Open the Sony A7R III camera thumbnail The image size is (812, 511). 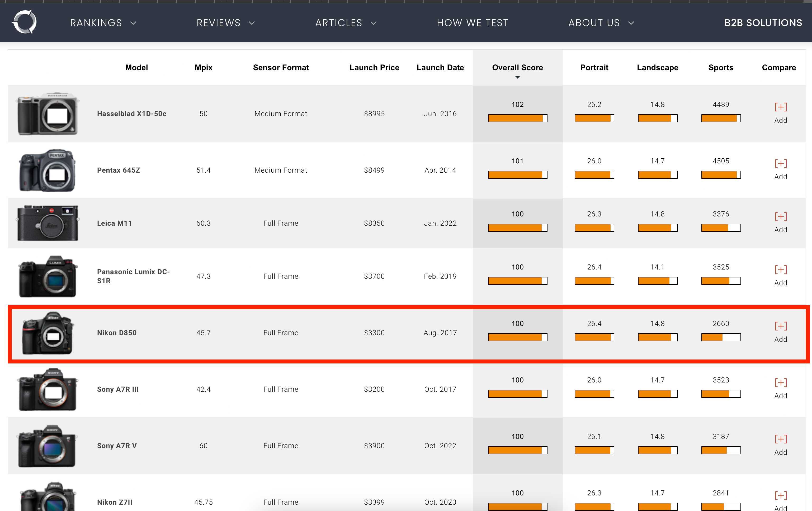(48, 389)
